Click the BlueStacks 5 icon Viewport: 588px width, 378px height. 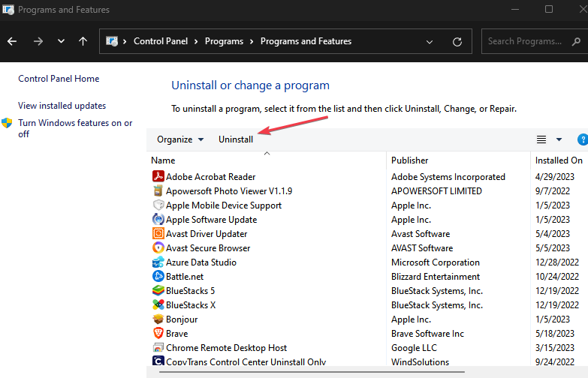(x=158, y=290)
